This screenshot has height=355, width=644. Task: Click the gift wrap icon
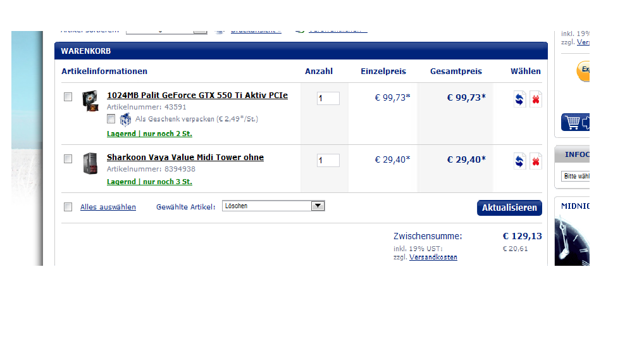pyautogui.click(x=125, y=119)
